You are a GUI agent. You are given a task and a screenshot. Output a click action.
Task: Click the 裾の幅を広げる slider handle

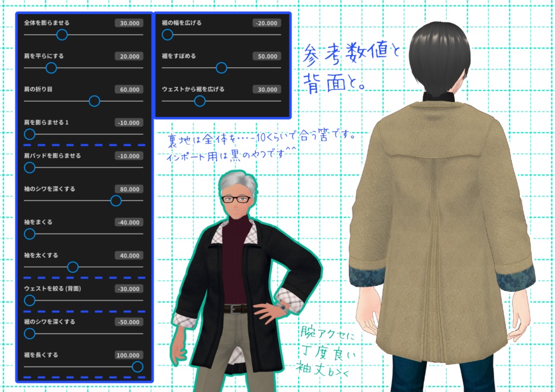click(167, 35)
